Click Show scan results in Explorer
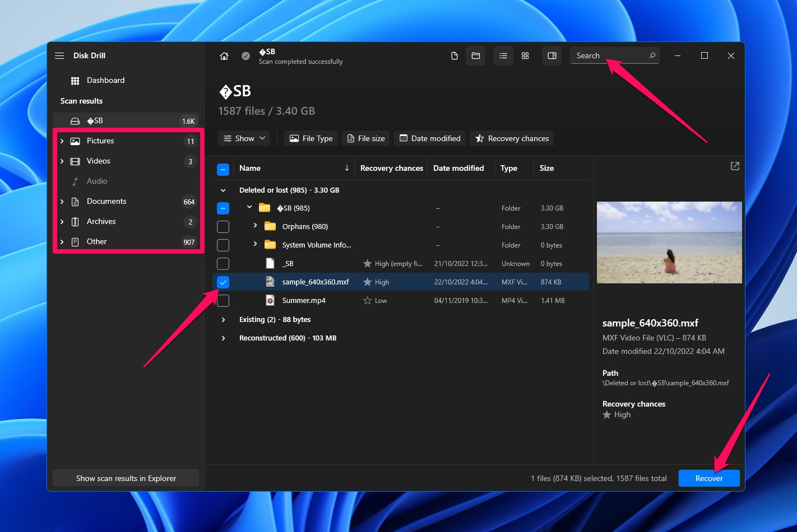Screen dimensions: 797x532 pos(126,478)
